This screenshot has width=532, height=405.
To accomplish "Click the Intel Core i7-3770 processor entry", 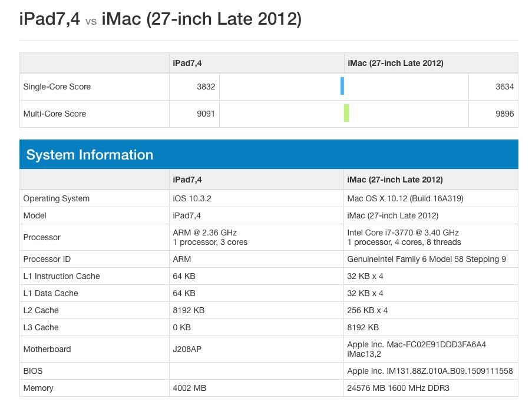I will [x=403, y=233].
